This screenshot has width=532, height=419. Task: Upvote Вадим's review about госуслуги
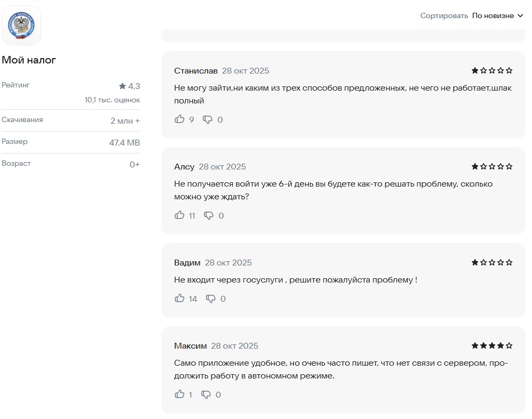coord(179,299)
